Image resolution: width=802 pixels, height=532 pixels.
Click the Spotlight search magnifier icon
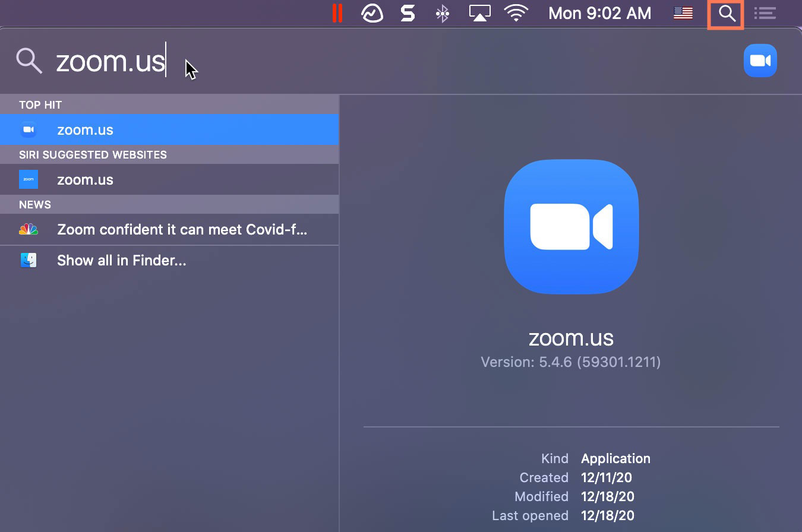(x=29, y=61)
